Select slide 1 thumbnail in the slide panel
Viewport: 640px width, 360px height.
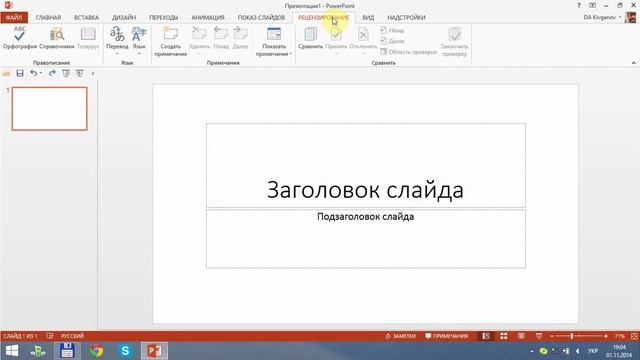[x=49, y=109]
